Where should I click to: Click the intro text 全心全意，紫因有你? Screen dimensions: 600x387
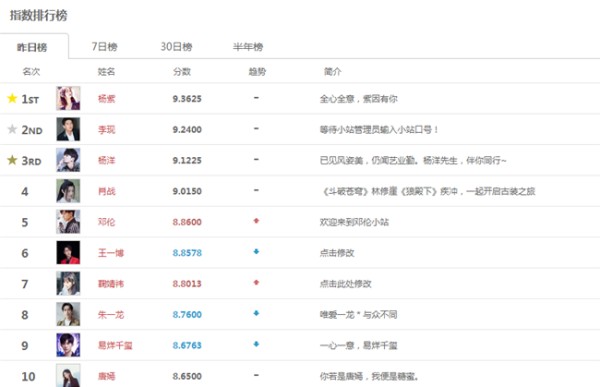[x=359, y=99]
